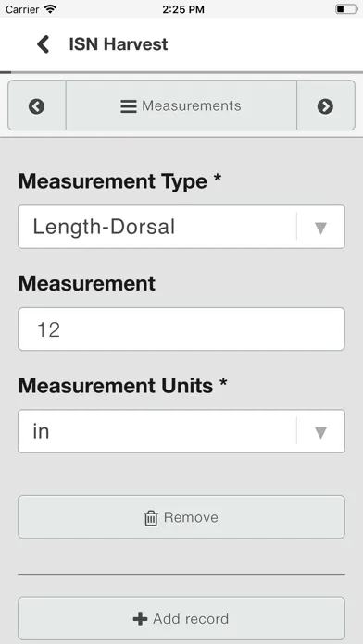The height and width of the screenshot is (644, 363).
Task: Expand Measurement Type dropdown arrow
Action: [x=320, y=228]
